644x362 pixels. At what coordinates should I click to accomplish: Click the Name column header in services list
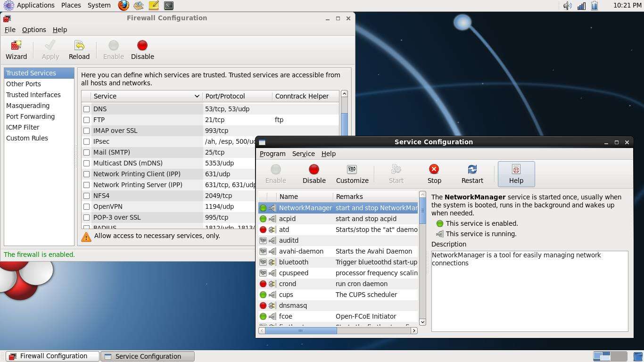click(x=305, y=197)
